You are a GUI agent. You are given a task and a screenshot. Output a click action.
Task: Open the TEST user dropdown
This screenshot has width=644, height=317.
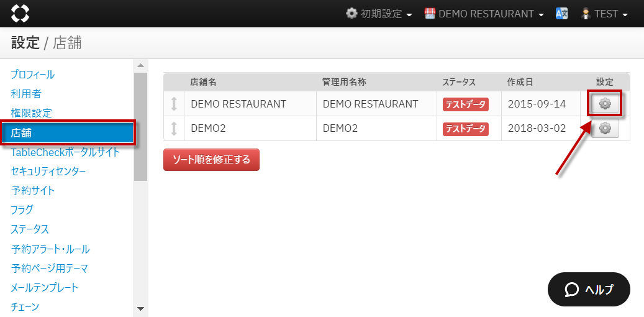pos(604,14)
